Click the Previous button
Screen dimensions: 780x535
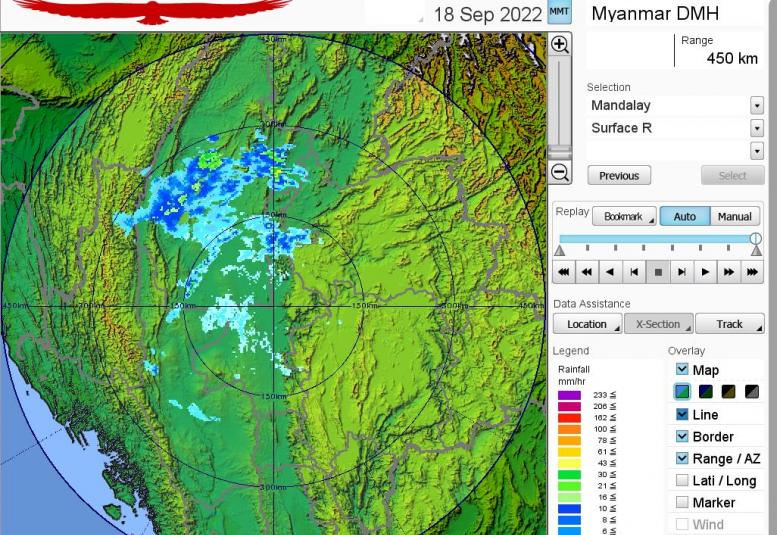click(x=618, y=175)
